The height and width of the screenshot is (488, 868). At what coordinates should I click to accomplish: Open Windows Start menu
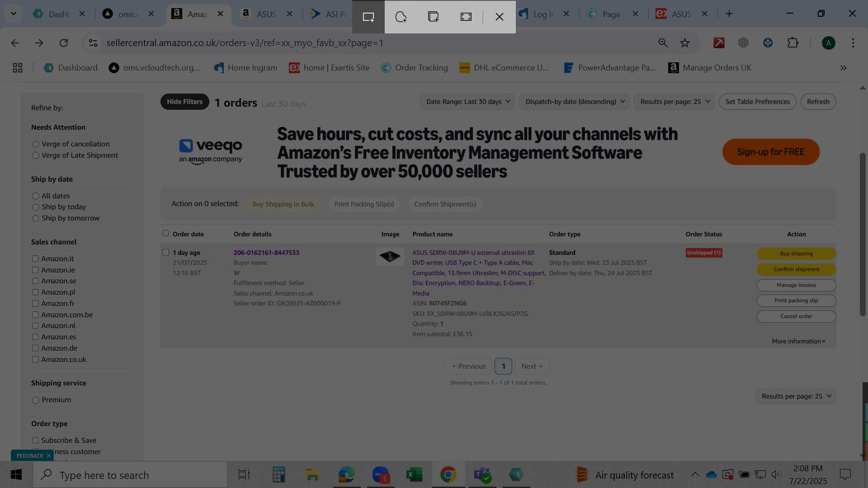pyautogui.click(x=16, y=475)
